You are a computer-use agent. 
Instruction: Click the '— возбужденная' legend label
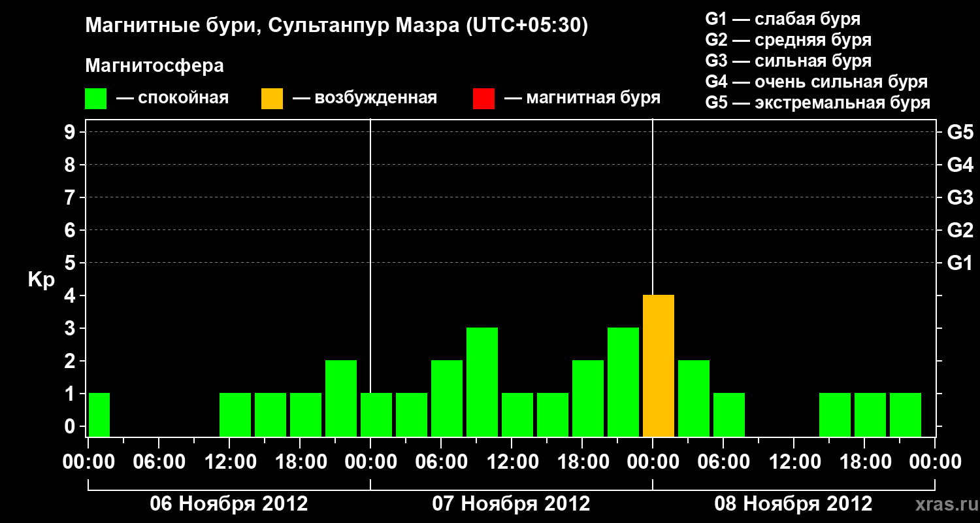[365, 99]
